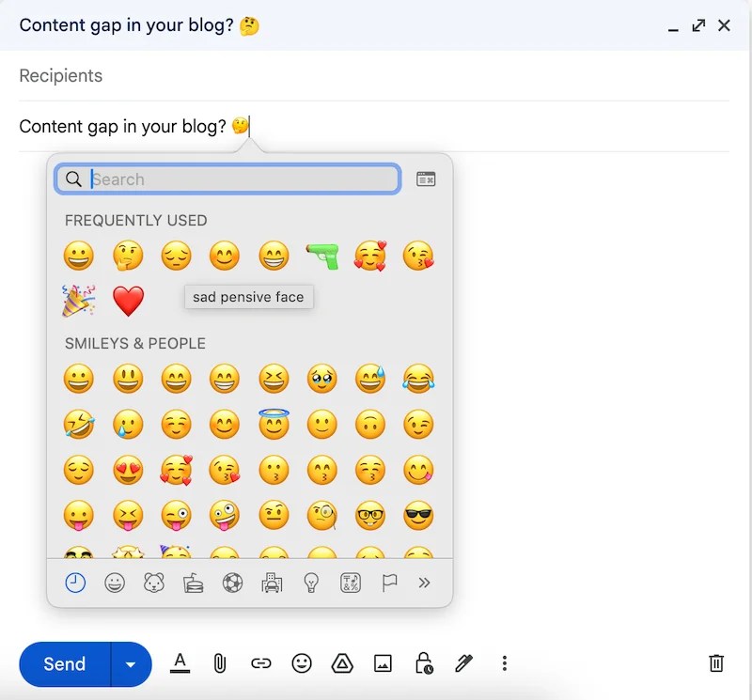
Task: Open the Insert signature pen icon
Action: coord(462,664)
